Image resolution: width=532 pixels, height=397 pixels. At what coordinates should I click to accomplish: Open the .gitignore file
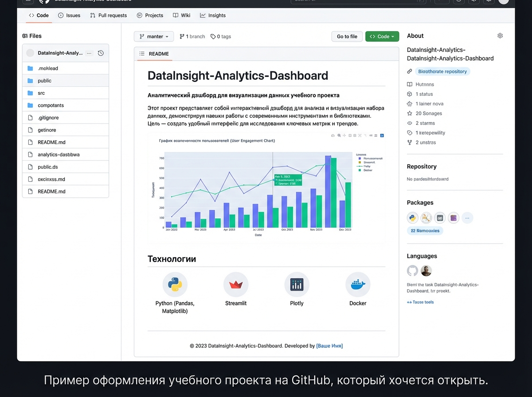tap(48, 118)
